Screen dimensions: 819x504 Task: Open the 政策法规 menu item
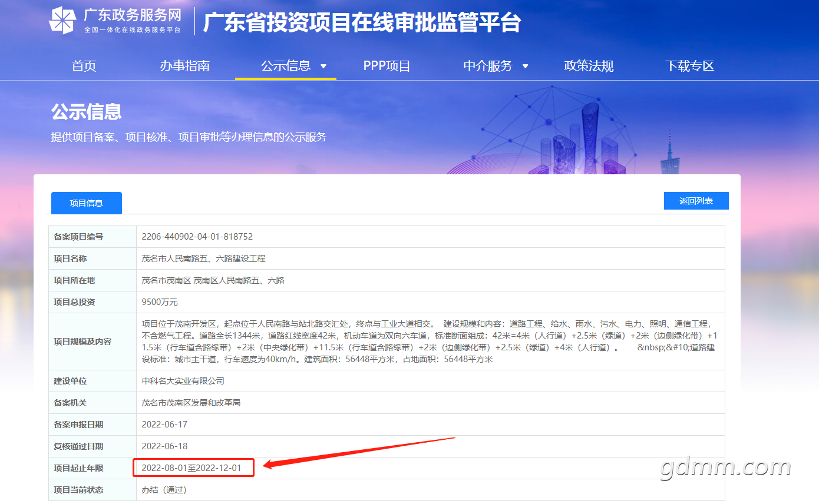click(x=589, y=66)
